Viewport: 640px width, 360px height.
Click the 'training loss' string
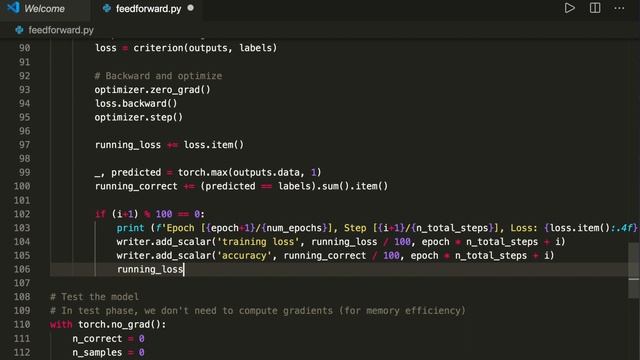click(x=258, y=242)
